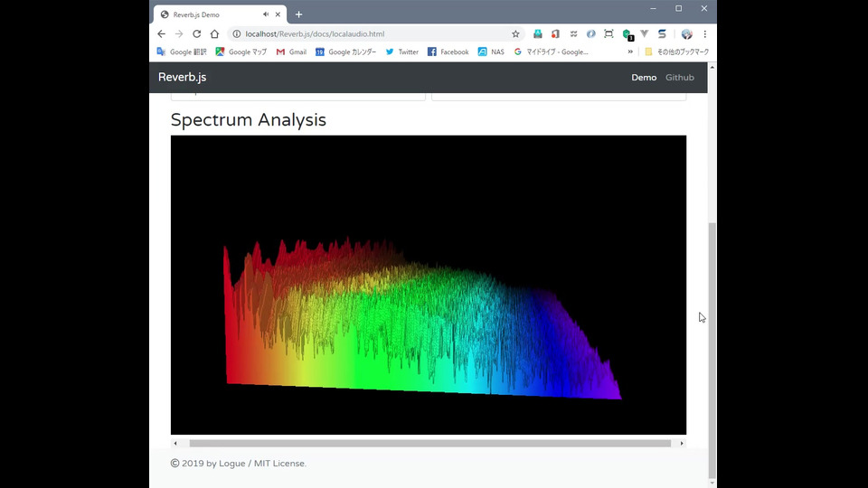Select the Demo nav item
Screen dimensions: 868x488
pyautogui.click(x=644, y=78)
